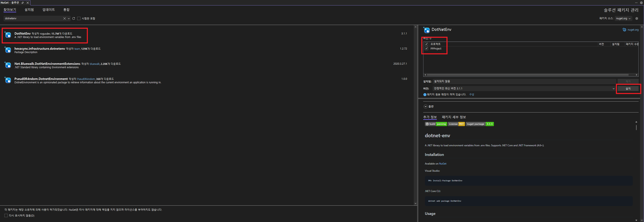Select hexasync.infrastructure.dotnetenv package row
The height and width of the screenshot is (222, 644).
coord(207,50)
